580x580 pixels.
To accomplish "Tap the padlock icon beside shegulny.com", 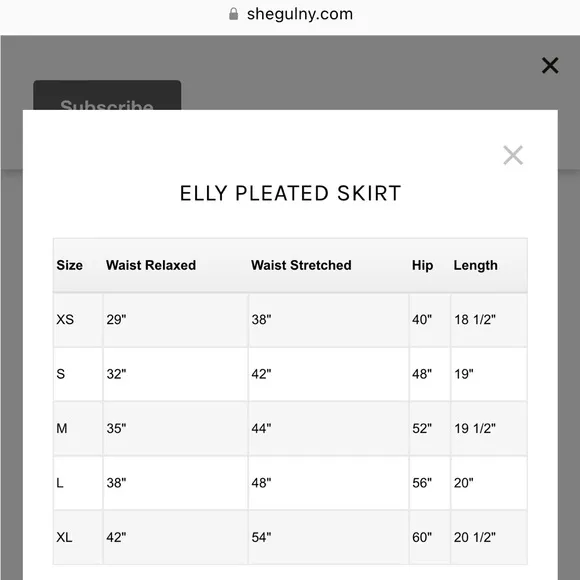I will [x=233, y=14].
